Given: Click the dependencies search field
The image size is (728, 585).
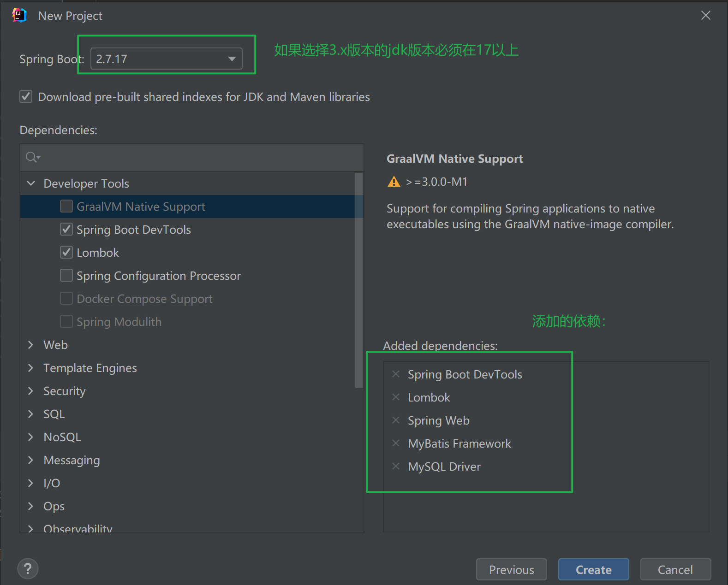Looking at the screenshot, I should pos(192,158).
